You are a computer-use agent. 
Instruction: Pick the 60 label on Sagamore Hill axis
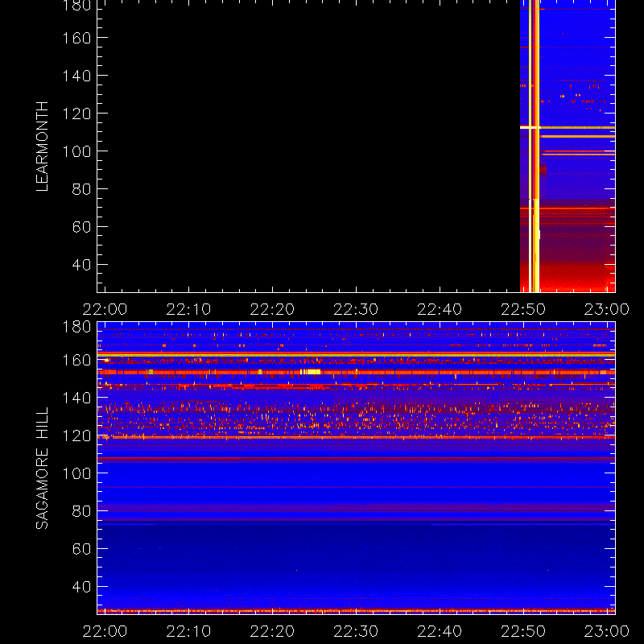82,549
